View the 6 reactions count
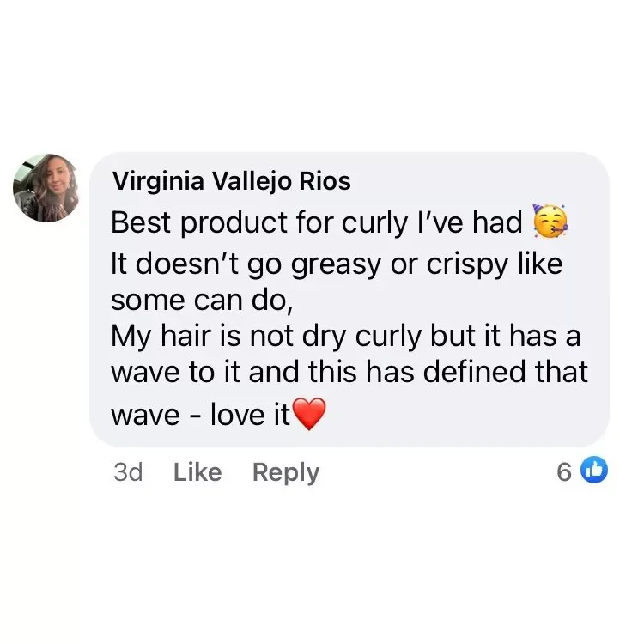Image resolution: width=644 pixels, height=644 pixels. (564, 471)
